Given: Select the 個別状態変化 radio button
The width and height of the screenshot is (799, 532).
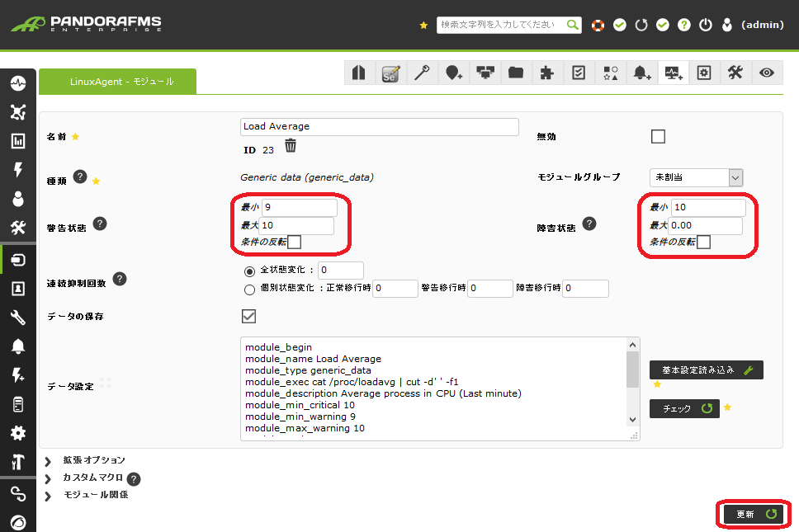Looking at the screenshot, I should [x=249, y=290].
